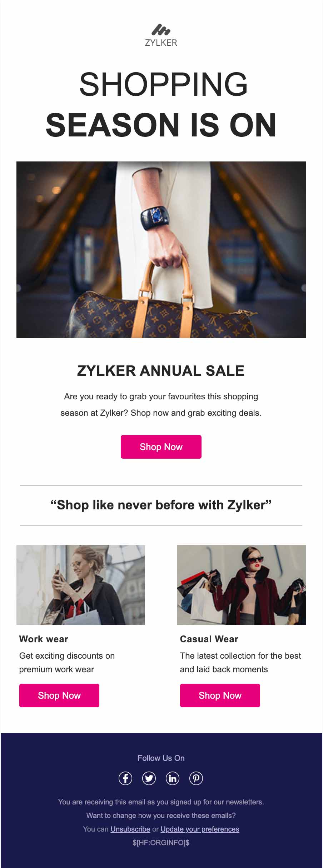The width and height of the screenshot is (323, 868).
Task: Click the Zylker logo icon
Action: [x=161, y=30]
